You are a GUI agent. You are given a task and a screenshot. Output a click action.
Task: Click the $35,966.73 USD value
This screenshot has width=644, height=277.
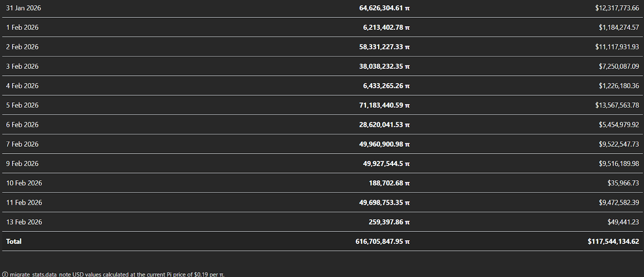coord(623,183)
